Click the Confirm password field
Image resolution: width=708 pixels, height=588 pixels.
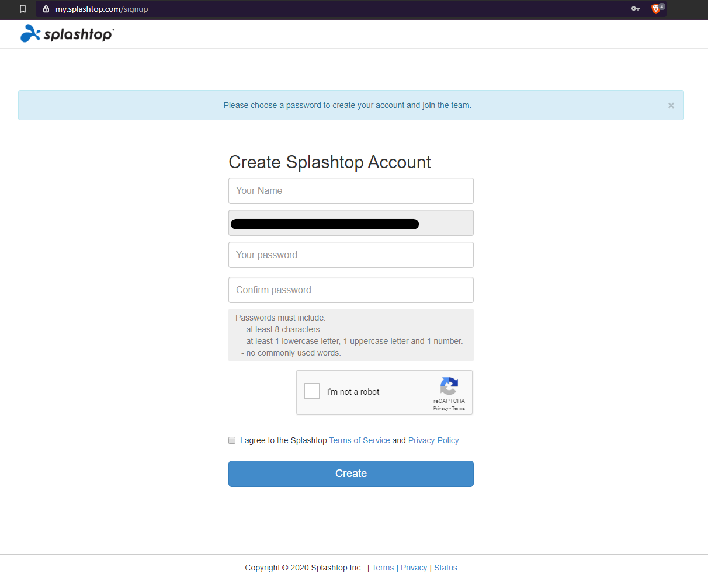(350, 290)
